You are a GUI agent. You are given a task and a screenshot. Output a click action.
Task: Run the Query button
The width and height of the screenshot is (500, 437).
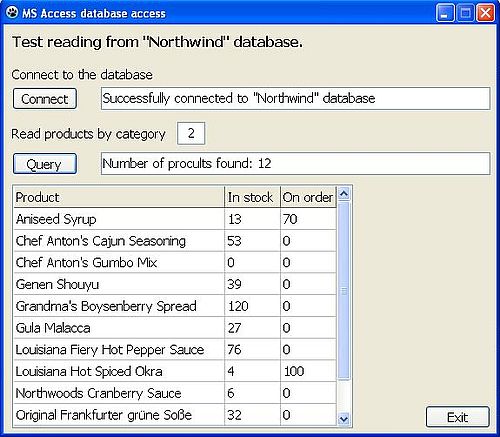45,164
